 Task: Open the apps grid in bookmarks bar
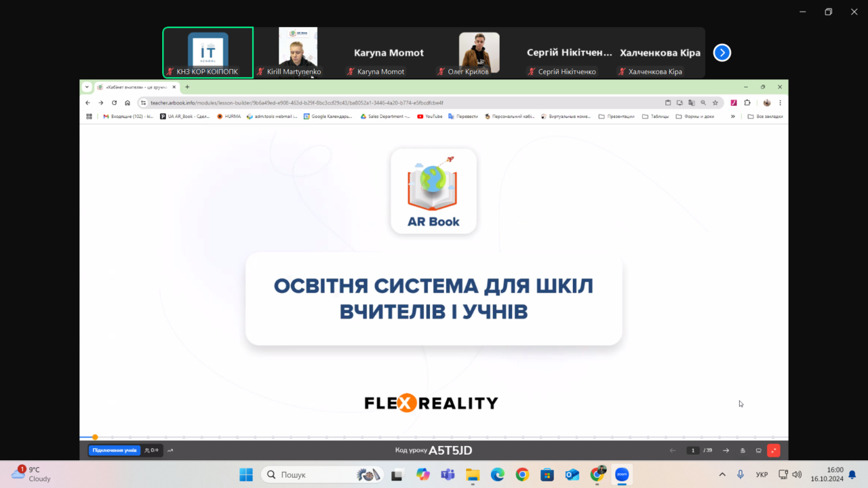[89, 117]
